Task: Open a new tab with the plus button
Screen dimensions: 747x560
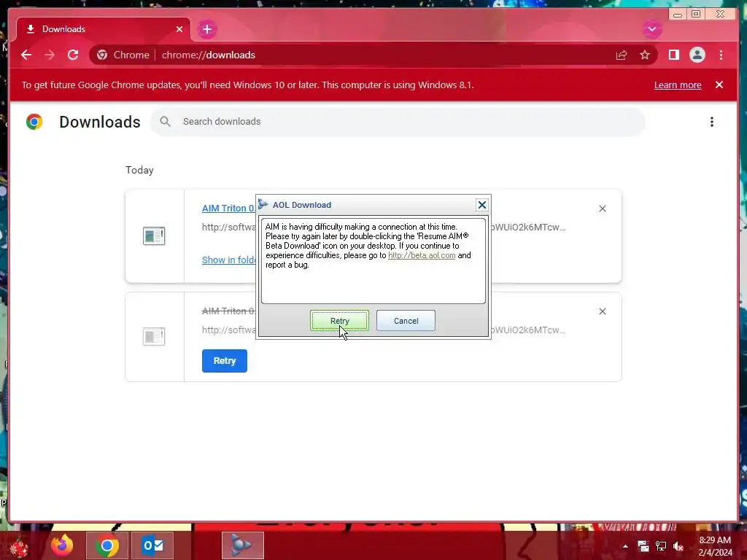Action: 206,29
